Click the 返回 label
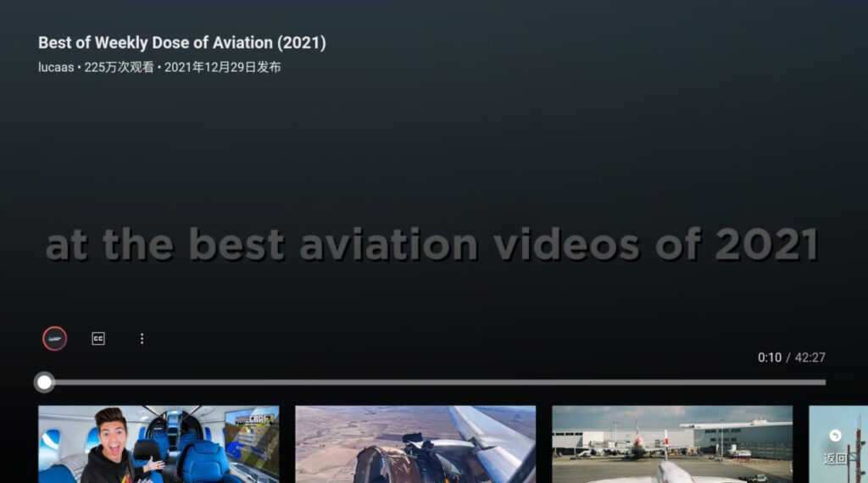Image resolution: width=868 pixels, height=483 pixels. pos(835,458)
